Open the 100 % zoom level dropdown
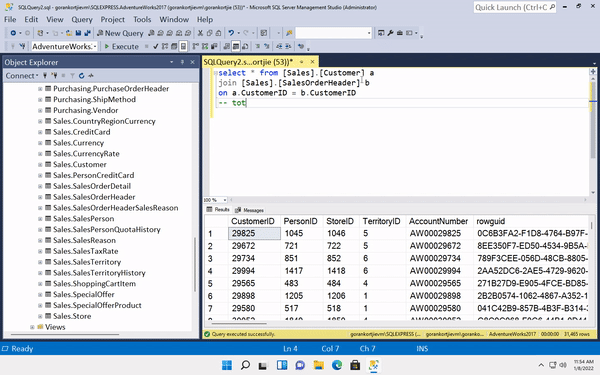 click(225, 200)
